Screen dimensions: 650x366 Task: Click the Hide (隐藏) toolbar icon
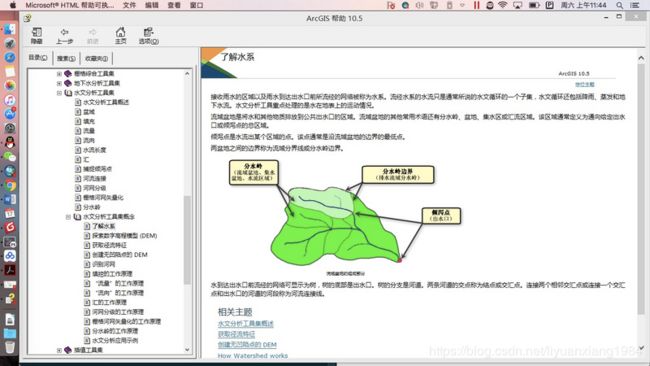(x=36, y=36)
